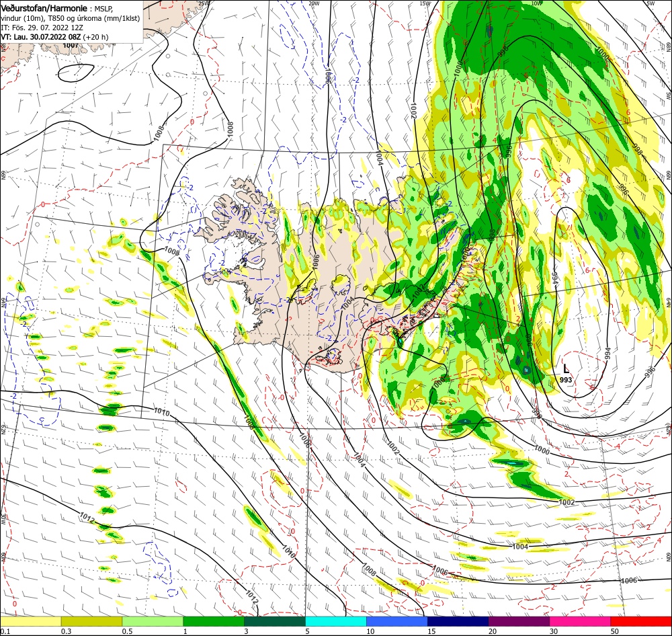Click the navy 15 mm legend swatch
Viewport: 672px width, 636px height.
coord(458,621)
